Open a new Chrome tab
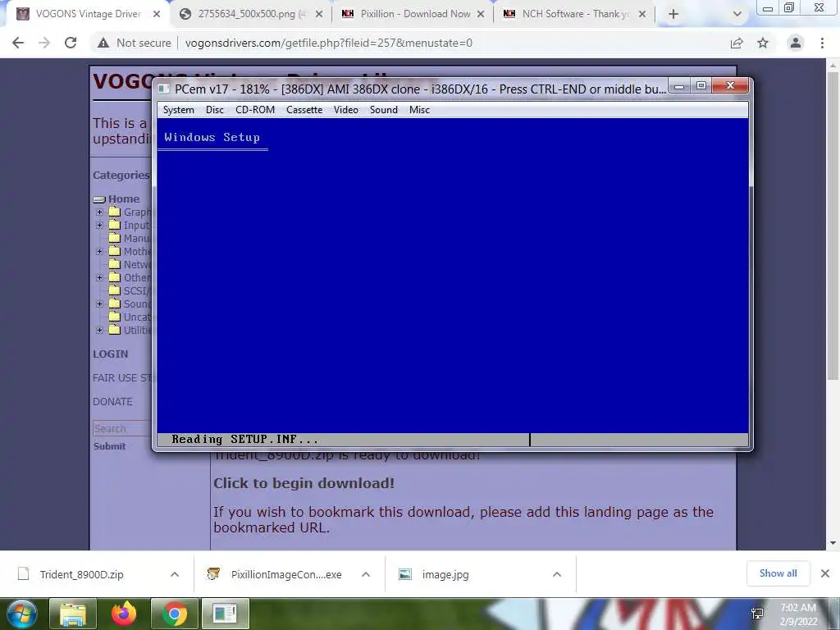 click(x=673, y=15)
